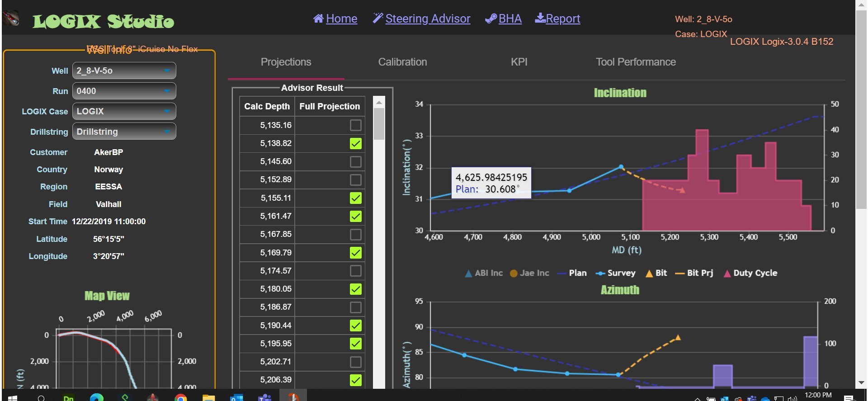
Task: Open Microsoft Teams from the taskbar
Action: point(264,398)
